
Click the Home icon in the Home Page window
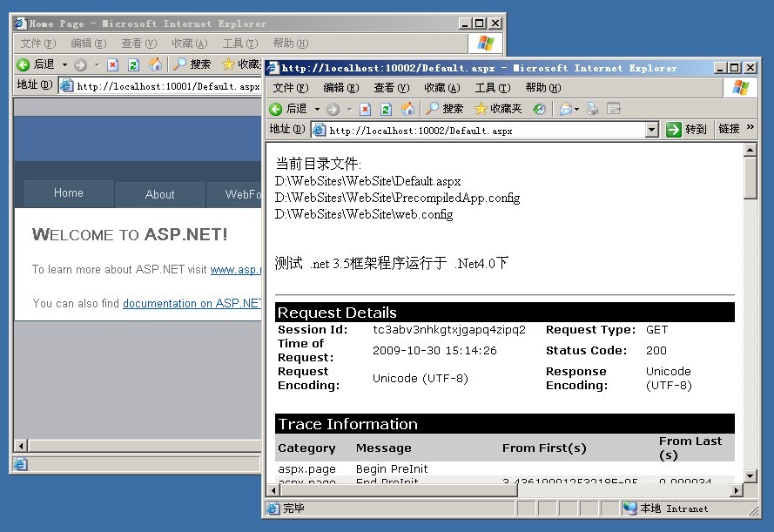point(155,64)
